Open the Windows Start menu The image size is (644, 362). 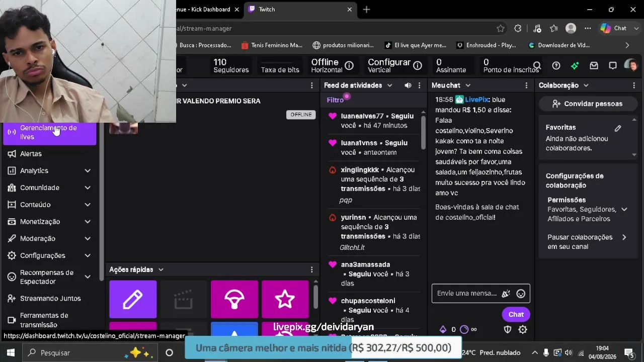tap(11, 352)
